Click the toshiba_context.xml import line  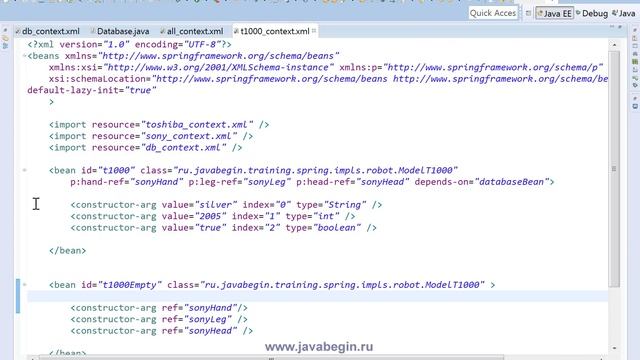159,124
